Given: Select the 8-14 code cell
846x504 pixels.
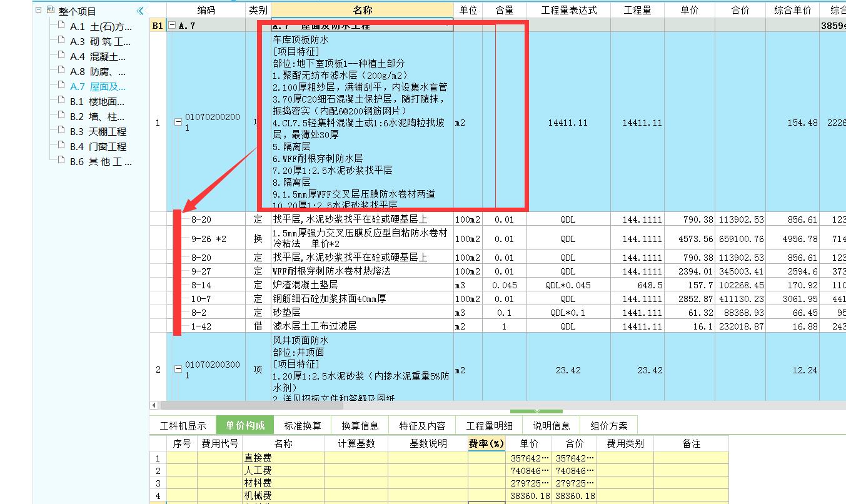Looking at the screenshot, I should [x=206, y=285].
